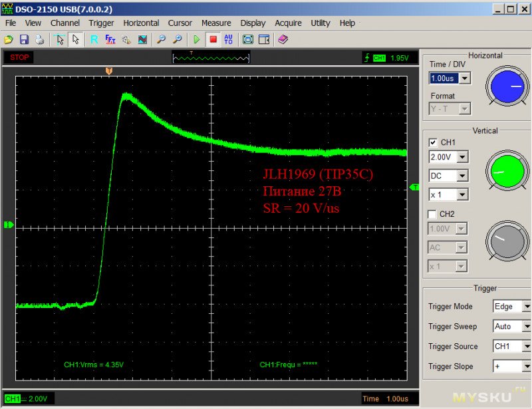Viewport: 532px width, 409px height.
Task: Expand the Time/DIV 1.00us dropdown
Action: [464, 78]
